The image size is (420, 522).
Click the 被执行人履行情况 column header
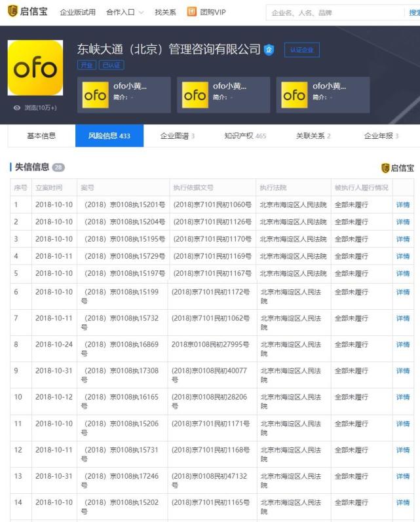coord(362,187)
